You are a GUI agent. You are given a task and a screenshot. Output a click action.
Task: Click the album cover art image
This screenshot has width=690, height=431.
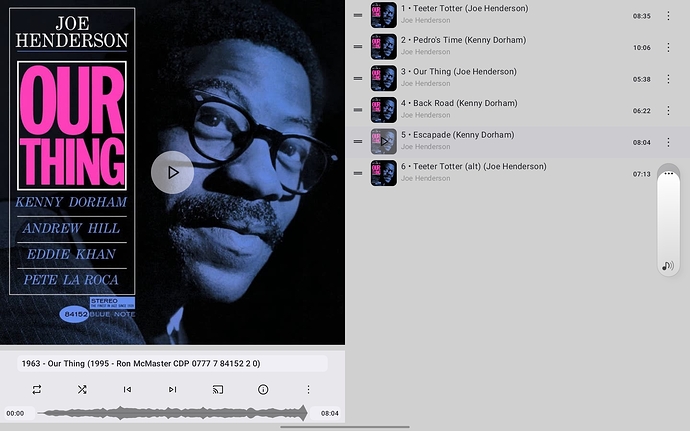coord(172,172)
